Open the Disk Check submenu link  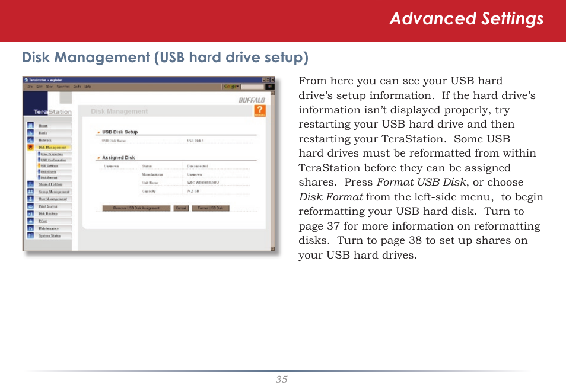(48, 172)
